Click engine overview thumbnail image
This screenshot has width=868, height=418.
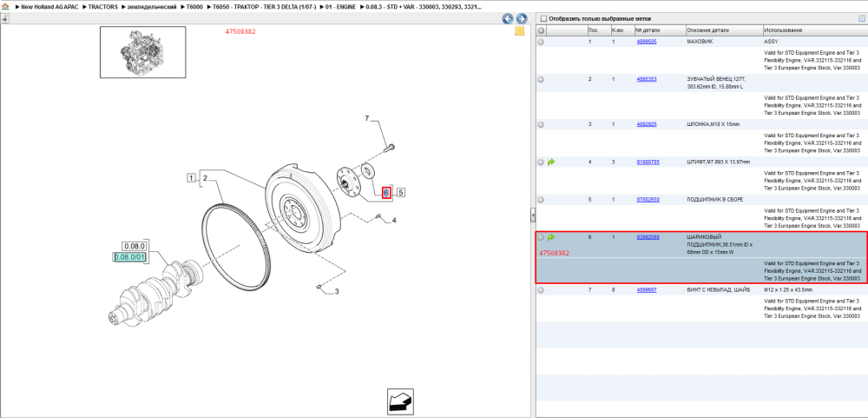tap(143, 52)
